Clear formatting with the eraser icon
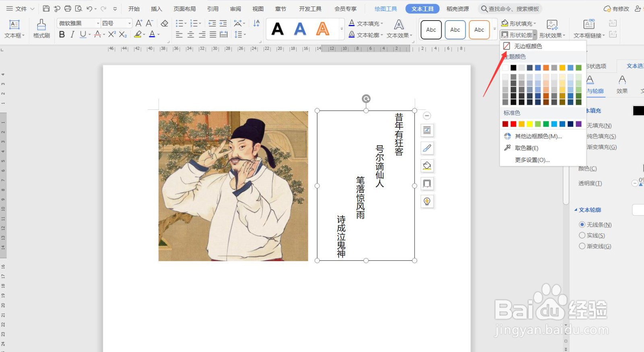The image size is (644, 352). (164, 23)
